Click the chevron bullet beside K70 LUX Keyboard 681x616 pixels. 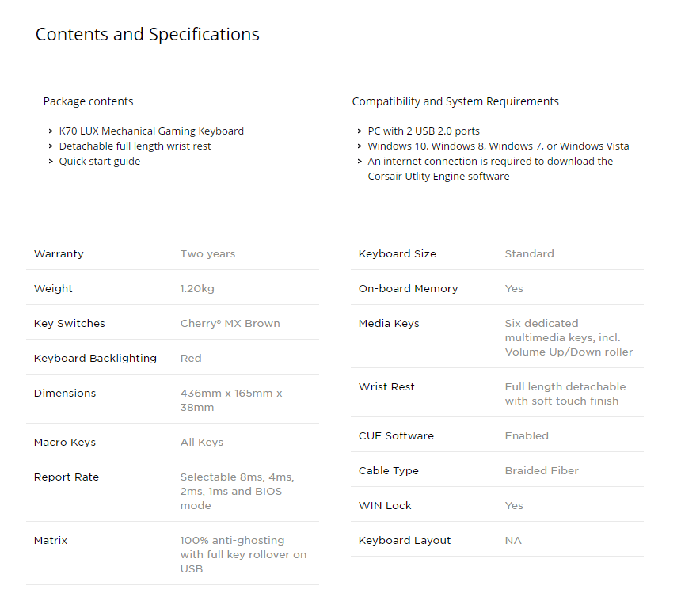pos(51,131)
